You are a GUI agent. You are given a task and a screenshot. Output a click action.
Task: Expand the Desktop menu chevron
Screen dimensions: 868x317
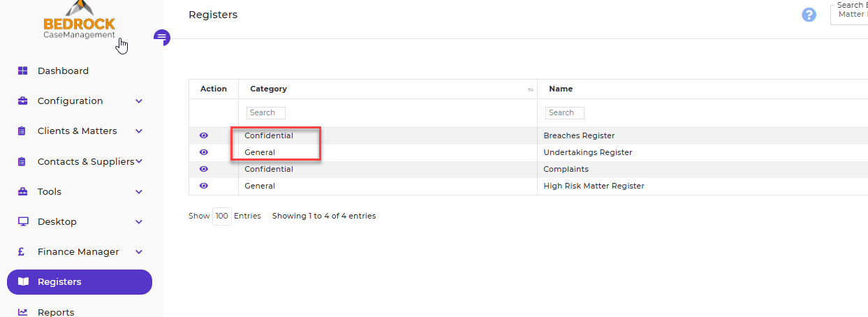click(x=139, y=222)
